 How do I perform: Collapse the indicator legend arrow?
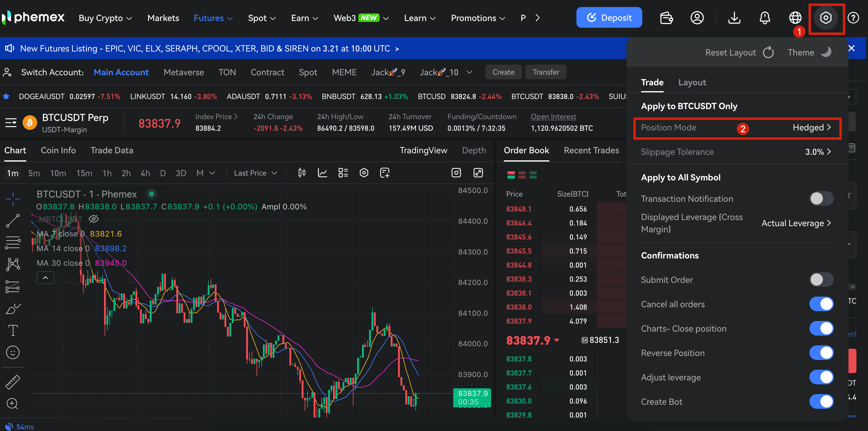(45, 278)
